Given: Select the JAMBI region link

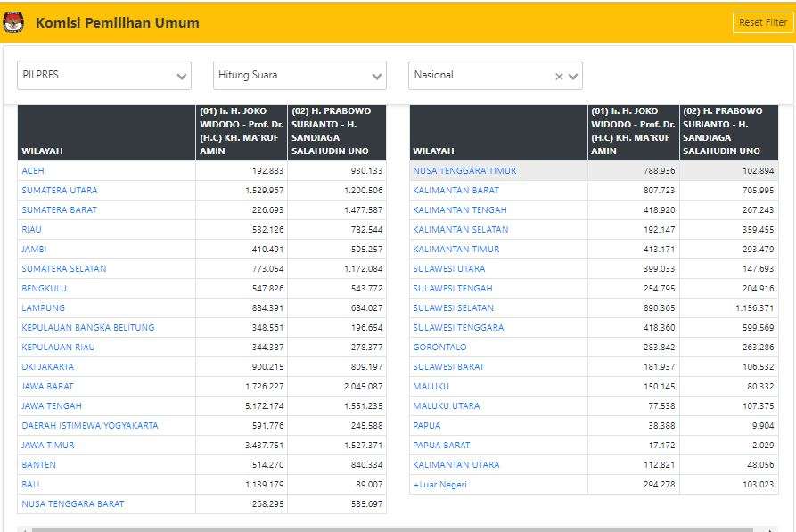Looking at the screenshot, I should [34, 250].
